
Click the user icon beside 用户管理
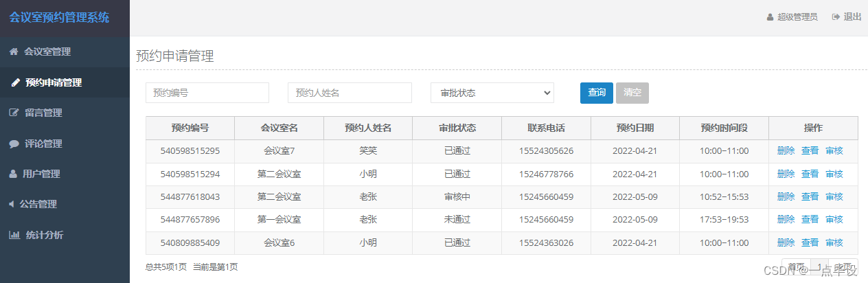(13, 174)
